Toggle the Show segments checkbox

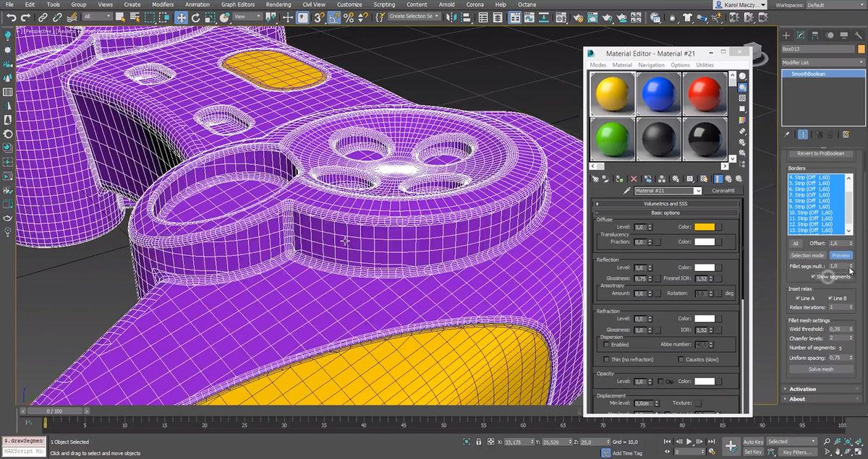point(812,278)
